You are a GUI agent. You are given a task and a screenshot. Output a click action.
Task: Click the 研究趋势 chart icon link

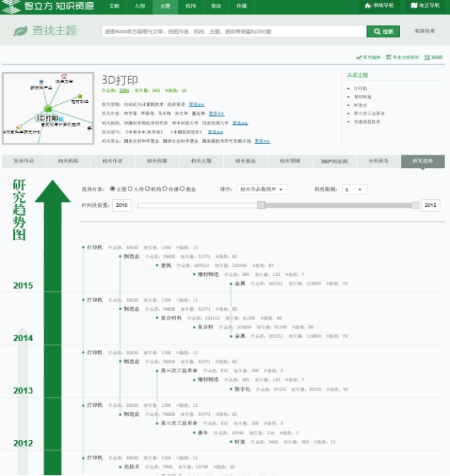coord(359,57)
